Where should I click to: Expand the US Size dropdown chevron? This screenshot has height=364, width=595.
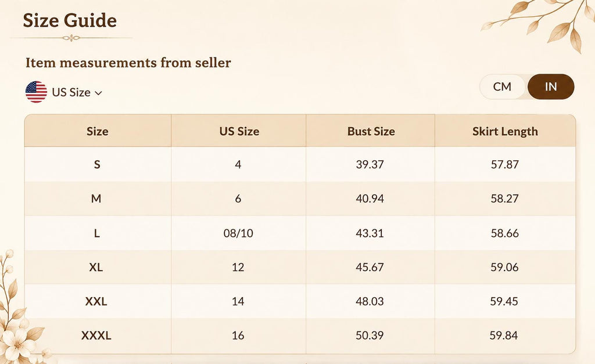click(98, 93)
